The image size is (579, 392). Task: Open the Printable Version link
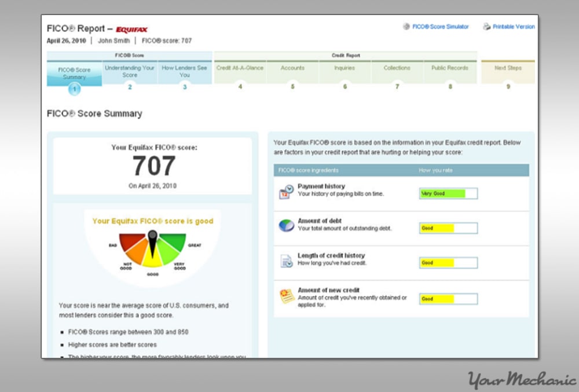coord(514,27)
